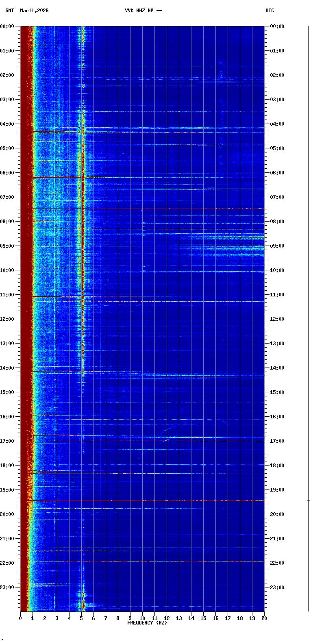
Task: Click the 00:00 label on left time axis
Action: (x=7, y=26)
